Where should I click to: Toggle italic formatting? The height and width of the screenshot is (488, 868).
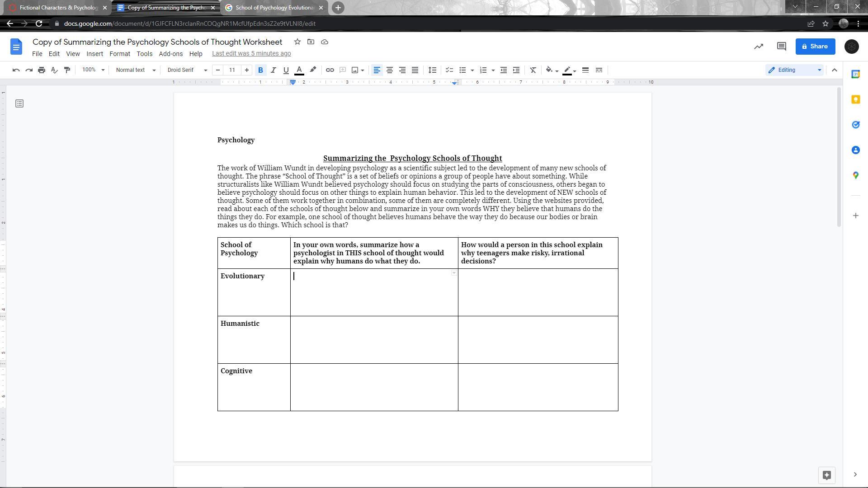273,70
